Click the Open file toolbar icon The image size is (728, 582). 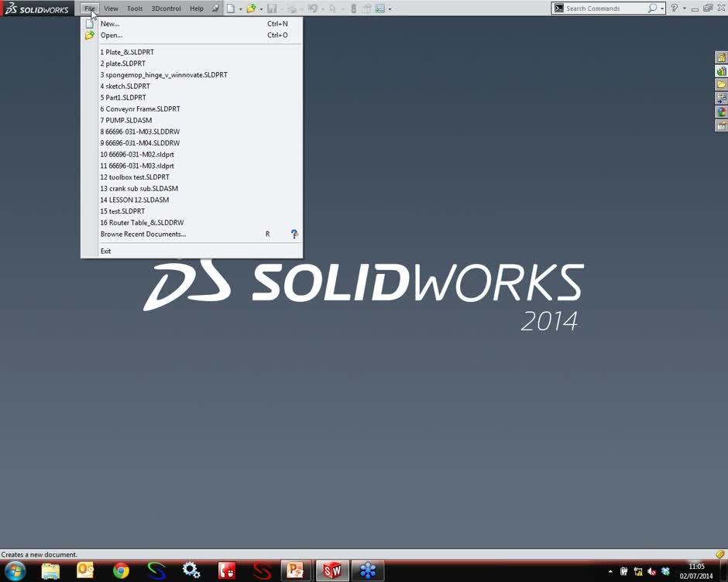pyautogui.click(x=252, y=8)
